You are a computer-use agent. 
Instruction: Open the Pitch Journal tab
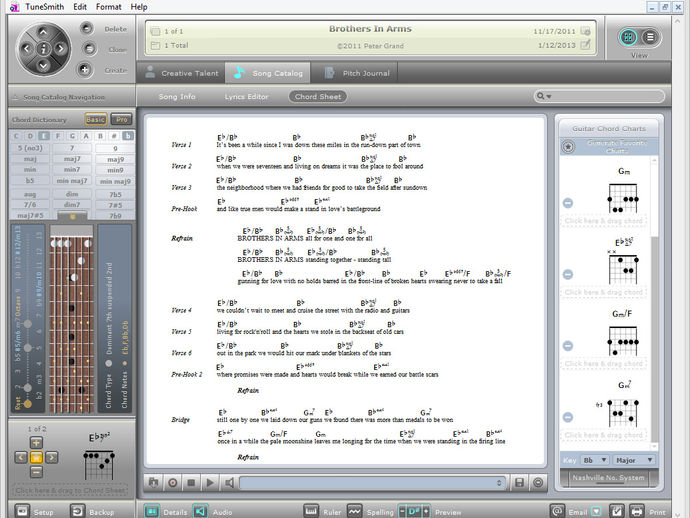point(356,73)
